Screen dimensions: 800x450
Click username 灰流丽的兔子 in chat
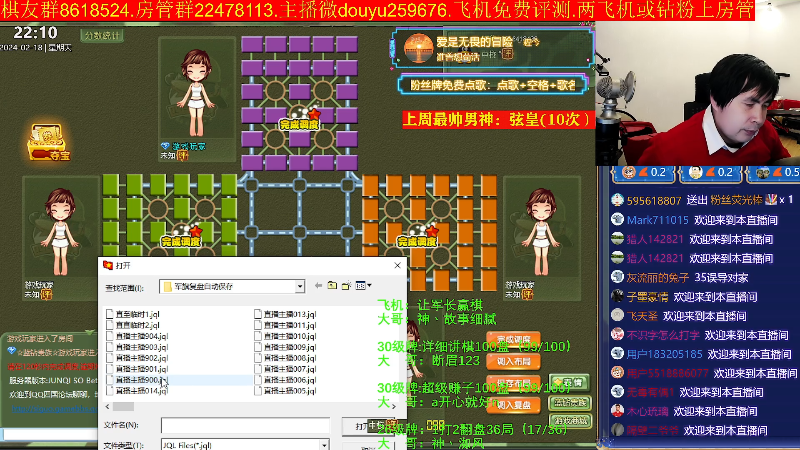point(657,278)
